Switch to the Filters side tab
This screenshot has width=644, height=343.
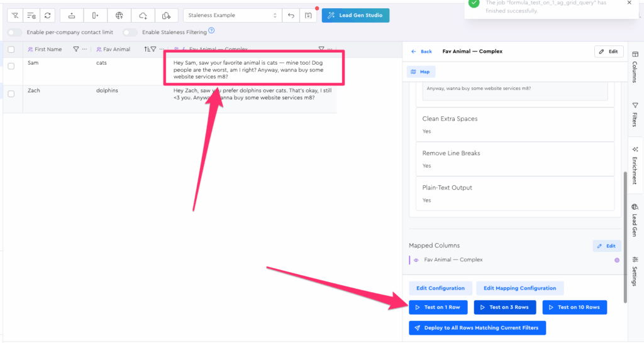tap(634, 114)
